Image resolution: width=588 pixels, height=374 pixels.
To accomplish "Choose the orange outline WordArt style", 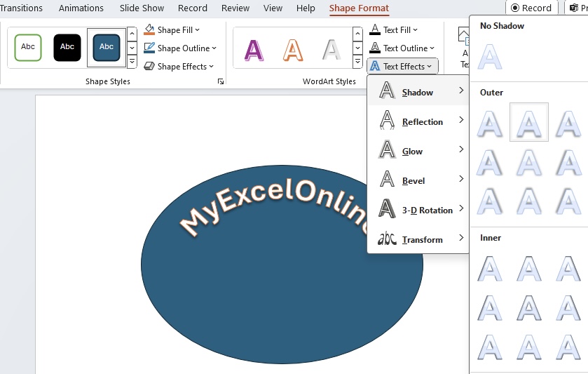I will [293, 50].
